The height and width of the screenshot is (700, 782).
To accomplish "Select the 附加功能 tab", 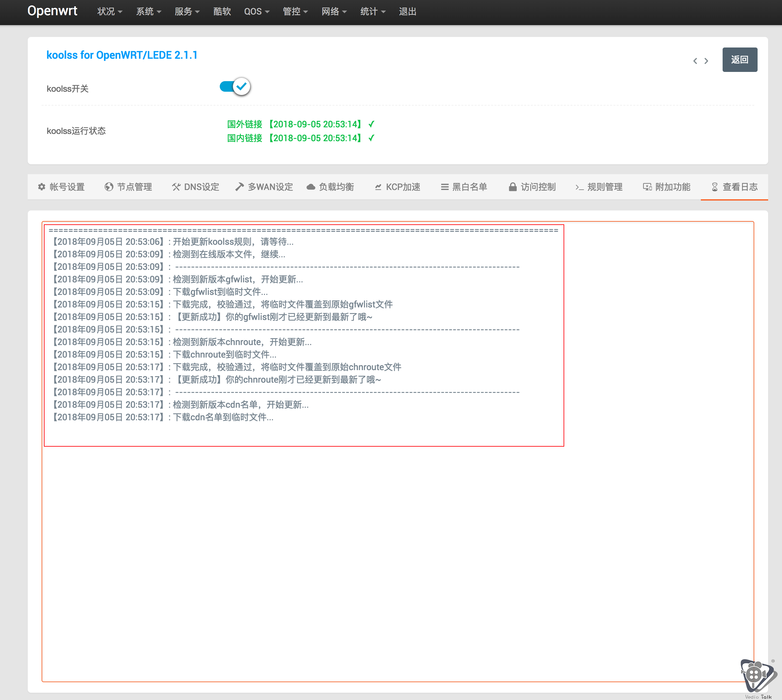I will (667, 187).
